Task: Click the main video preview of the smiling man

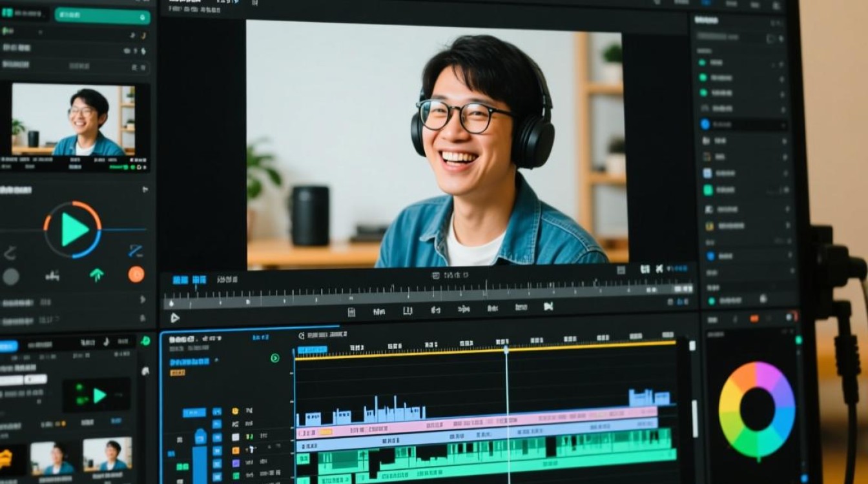Action: [437, 145]
